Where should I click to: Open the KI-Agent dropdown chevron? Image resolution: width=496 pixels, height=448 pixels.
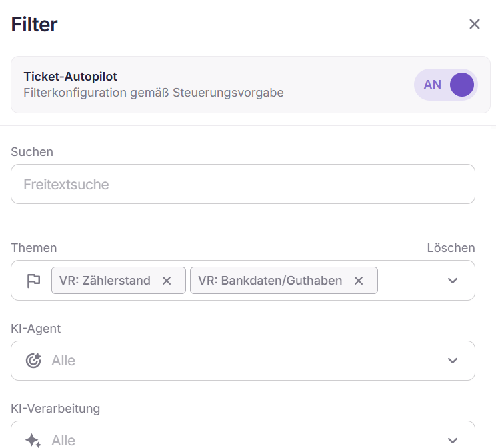(453, 361)
